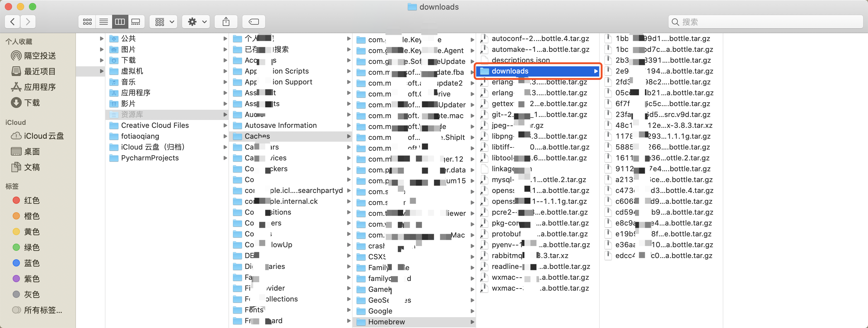Viewport: 868px width, 328px height.
Task: Select the highlighted downloads folder
Action: coord(538,71)
